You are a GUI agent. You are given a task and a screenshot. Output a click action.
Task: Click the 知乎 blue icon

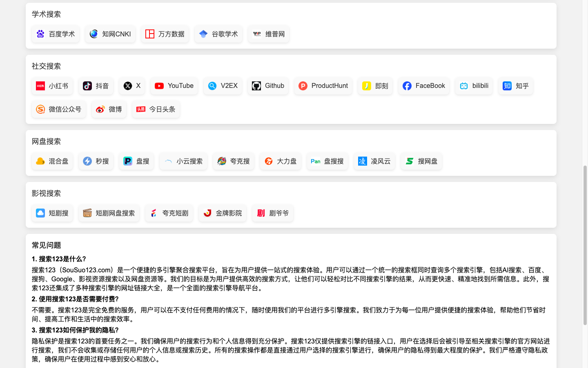coord(507,86)
